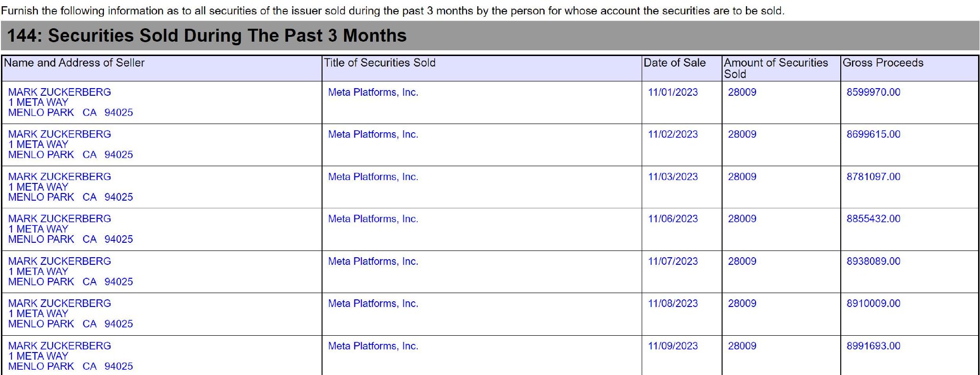Viewport: 980px width, 375px height.
Task: Click amount 28009 in the 11/02/2023 row
Action: [x=742, y=135]
